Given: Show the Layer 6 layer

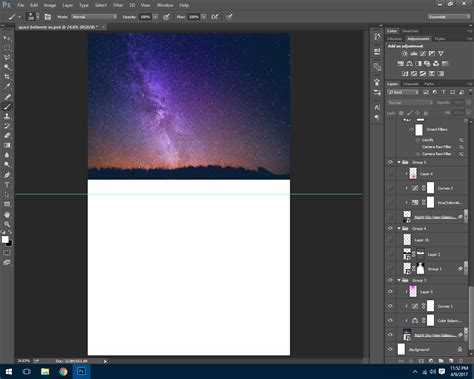Looking at the screenshot, I should tap(390, 174).
